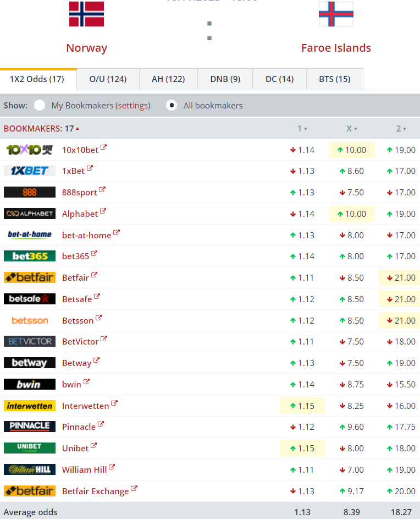Click the Interwetten yellow logo
Viewport: 420px width, 519px height.
click(30, 406)
